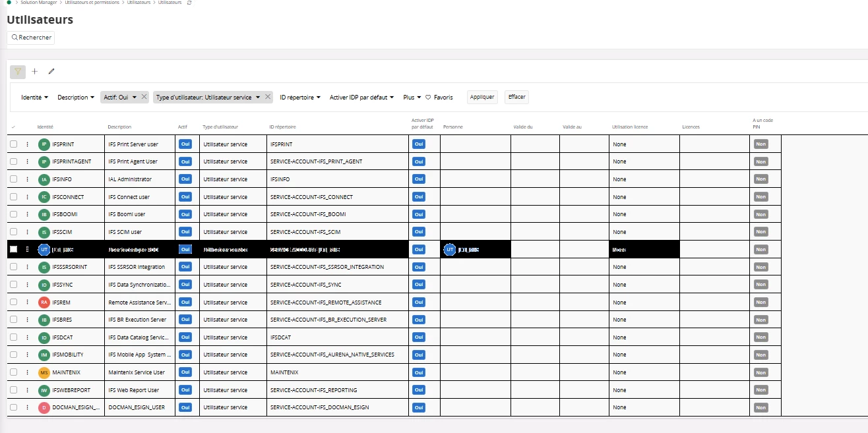This screenshot has width=868, height=433.
Task: Open the three-dot menu for IFSPRINT row
Action: pos(27,144)
